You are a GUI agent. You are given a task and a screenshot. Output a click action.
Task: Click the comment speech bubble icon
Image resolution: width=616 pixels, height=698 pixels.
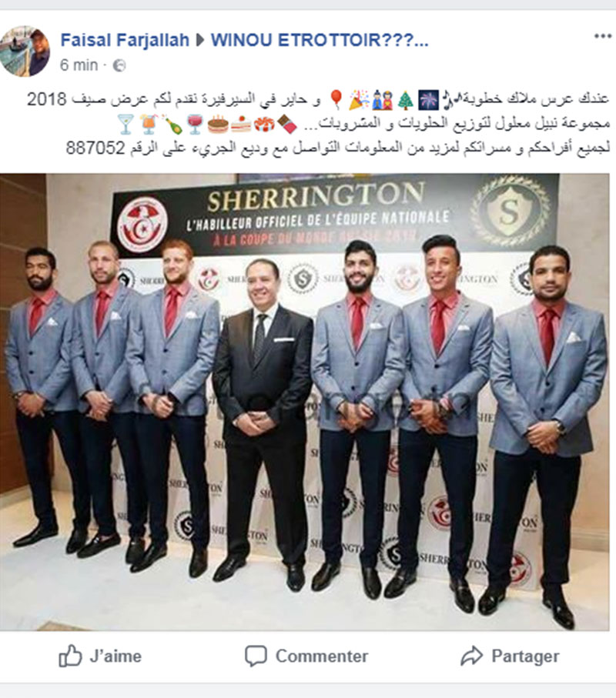256,656
